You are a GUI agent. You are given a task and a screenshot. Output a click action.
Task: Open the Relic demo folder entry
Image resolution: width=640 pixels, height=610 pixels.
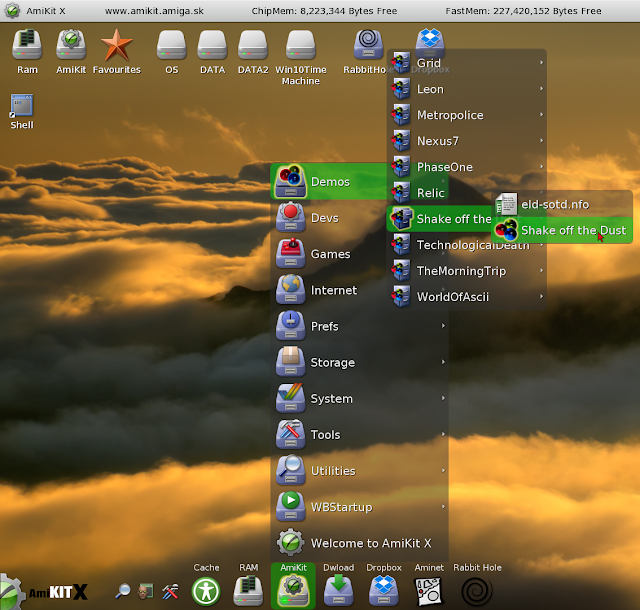[441, 193]
